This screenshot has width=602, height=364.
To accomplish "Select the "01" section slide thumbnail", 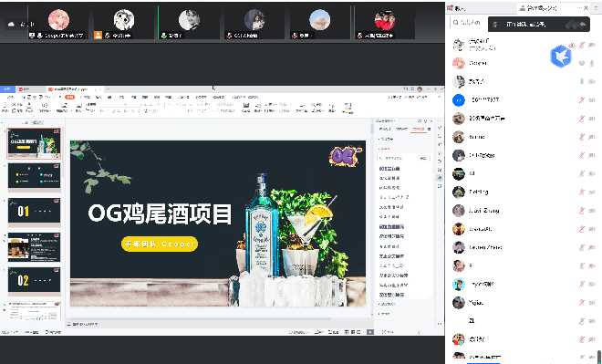I will tap(34, 212).
